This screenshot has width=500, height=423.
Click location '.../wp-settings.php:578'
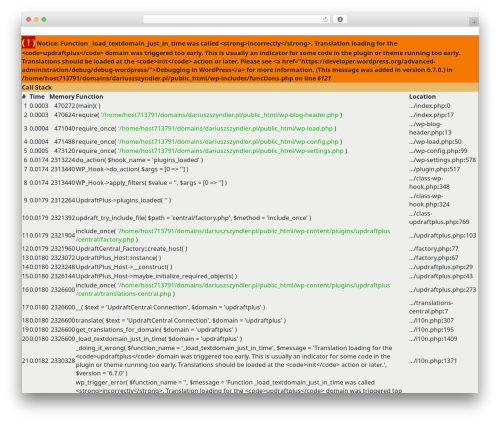(442, 160)
